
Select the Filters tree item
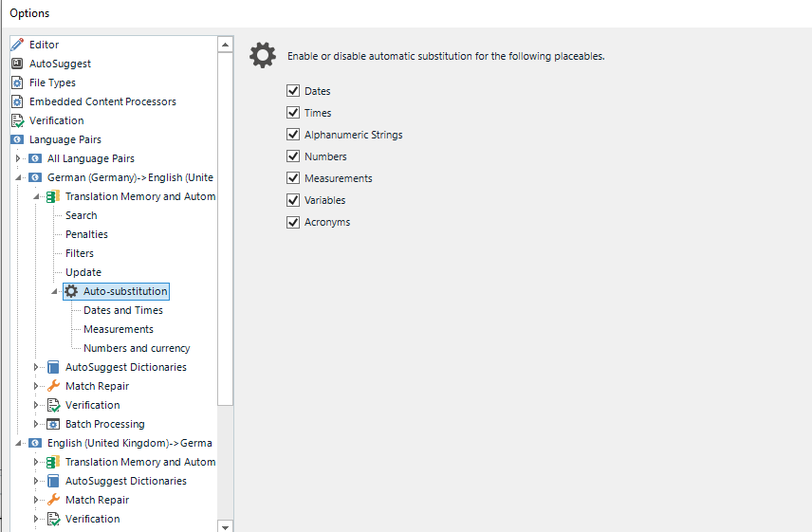coord(80,253)
